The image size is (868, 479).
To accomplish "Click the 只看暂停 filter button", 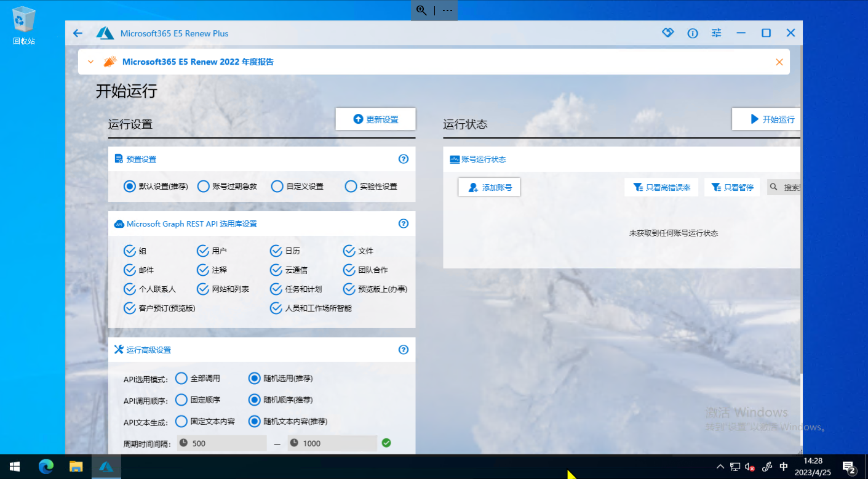I will 732,187.
